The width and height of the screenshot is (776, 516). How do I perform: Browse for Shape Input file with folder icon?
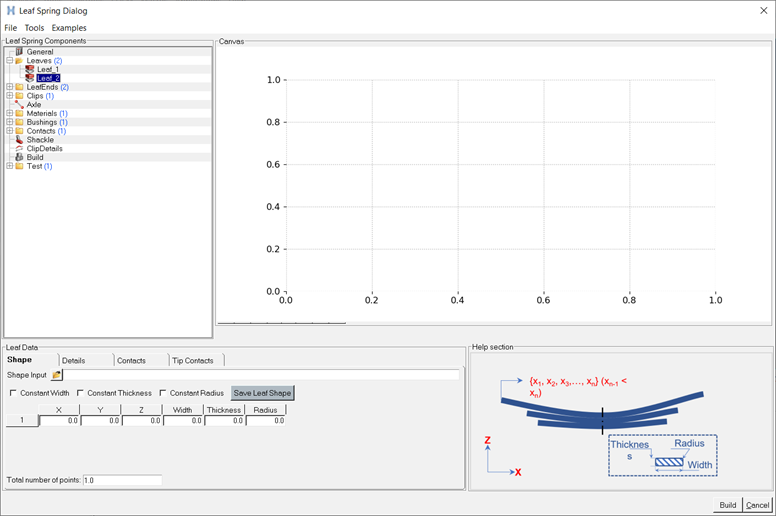tap(57, 375)
